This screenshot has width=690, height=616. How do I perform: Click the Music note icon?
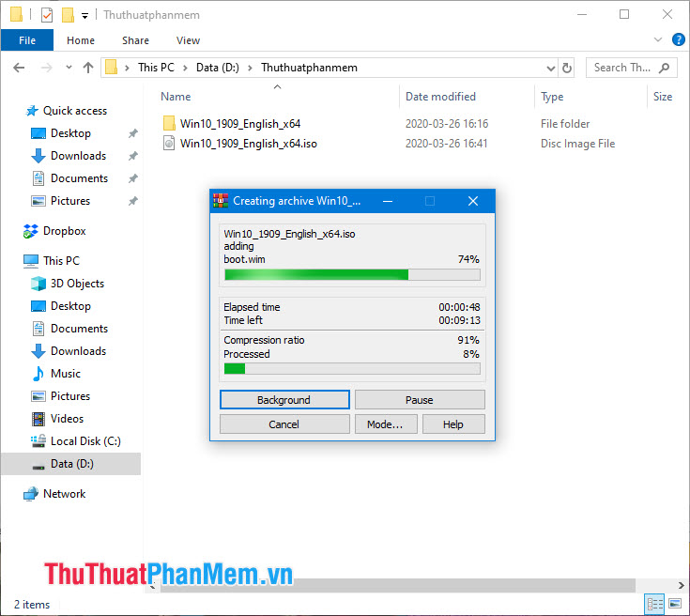tap(38, 374)
